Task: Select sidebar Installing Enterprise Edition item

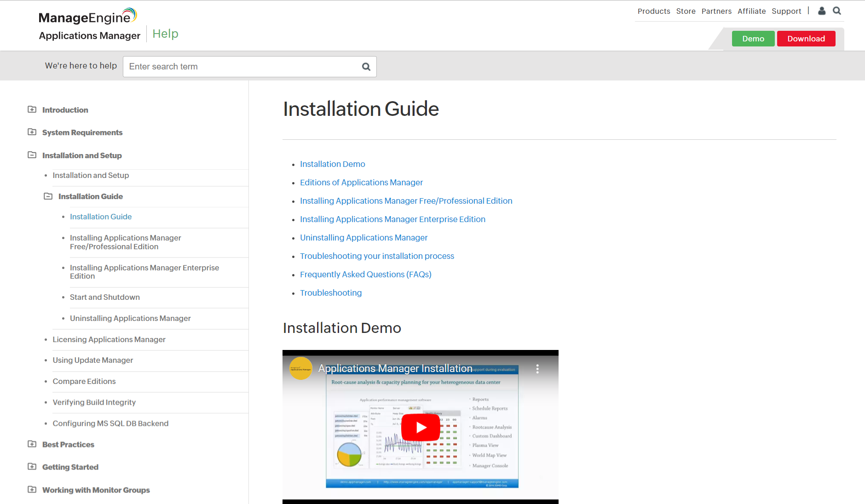Action: (x=144, y=272)
